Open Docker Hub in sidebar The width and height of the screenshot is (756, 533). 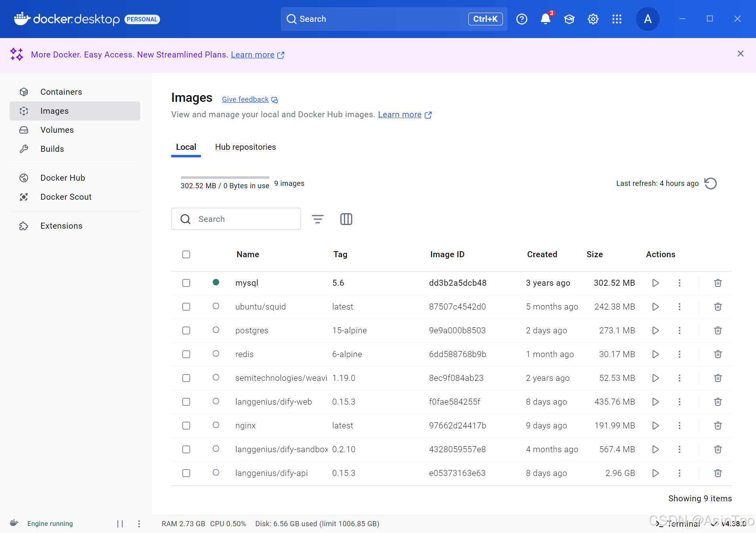pos(75,178)
